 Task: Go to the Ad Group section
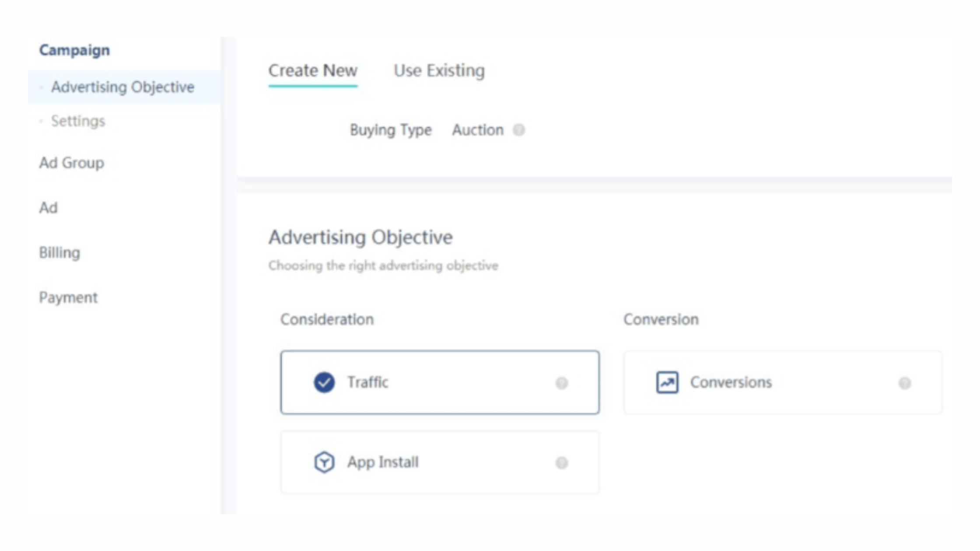pyautogui.click(x=72, y=163)
